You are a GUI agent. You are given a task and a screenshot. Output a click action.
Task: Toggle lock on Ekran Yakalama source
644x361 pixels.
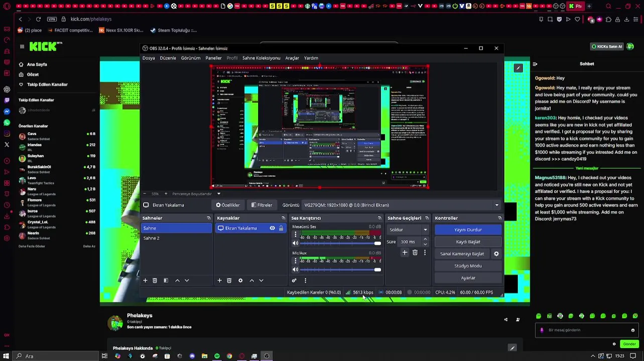(281, 228)
